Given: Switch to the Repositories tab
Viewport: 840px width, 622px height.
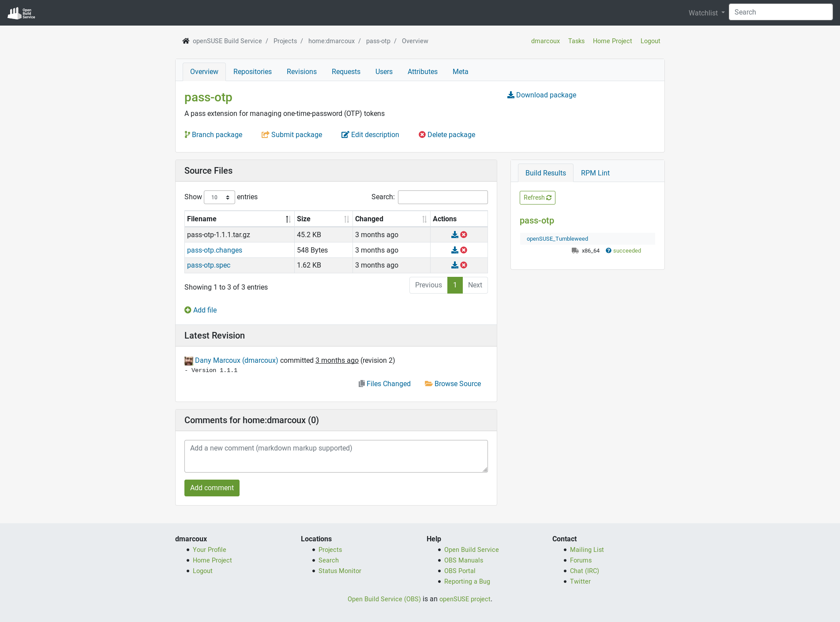Looking at the screenshot, I should click(252, 72).
